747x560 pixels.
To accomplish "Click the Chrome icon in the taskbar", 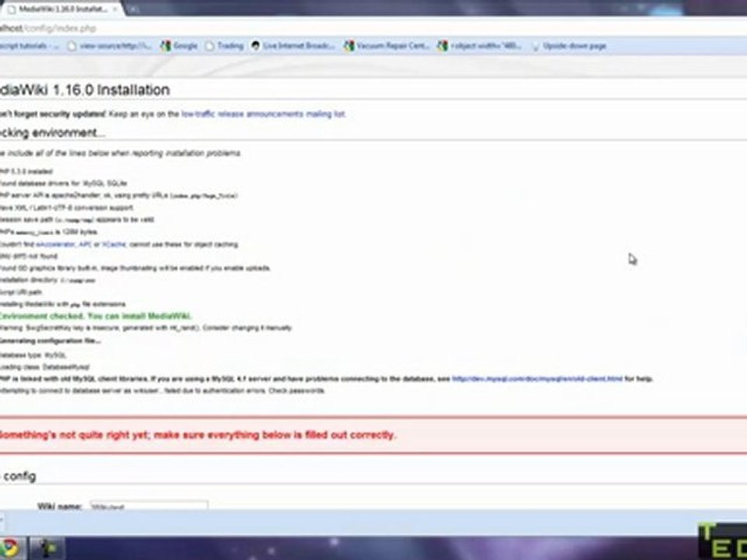I will [x=9, y=548].
